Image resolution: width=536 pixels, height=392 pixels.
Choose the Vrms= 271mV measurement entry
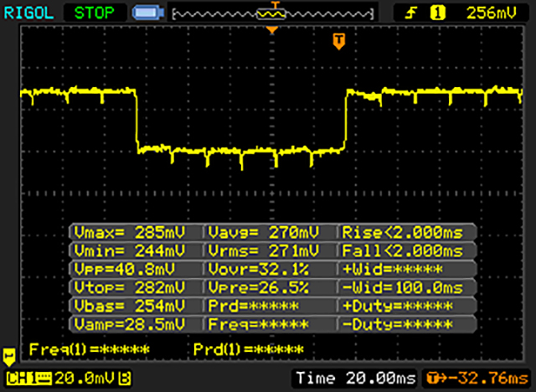pyautogui.click(x=270, y=250)
